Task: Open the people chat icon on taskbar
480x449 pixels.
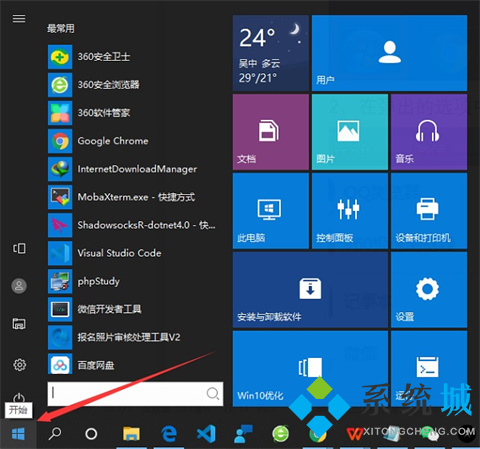Action: 244,434
